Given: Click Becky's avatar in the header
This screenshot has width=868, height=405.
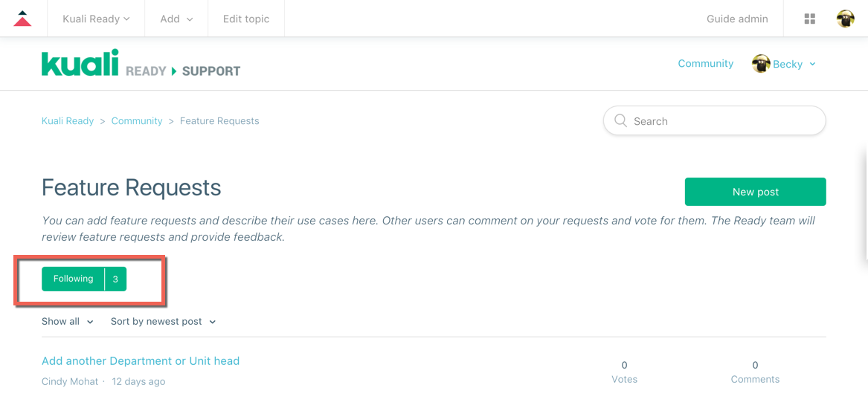Looking at the screenshot, I should pyautogui.click(x=760, y=64).
